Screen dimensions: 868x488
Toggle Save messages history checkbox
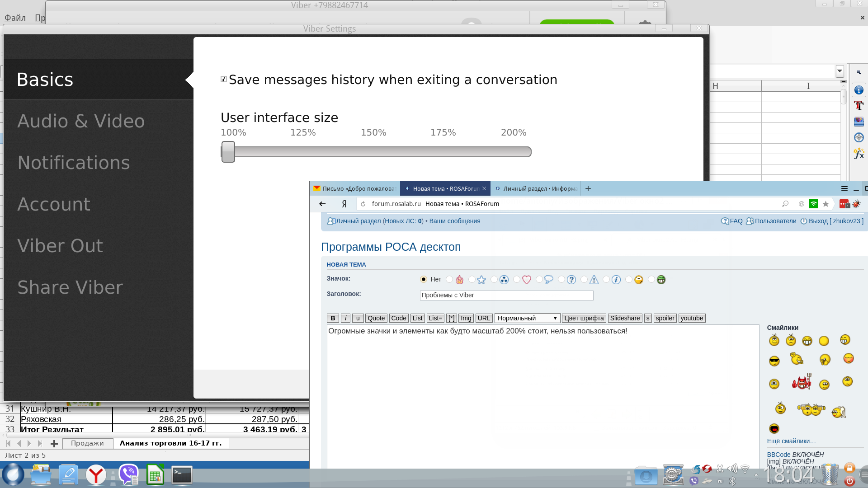[224, 80]
